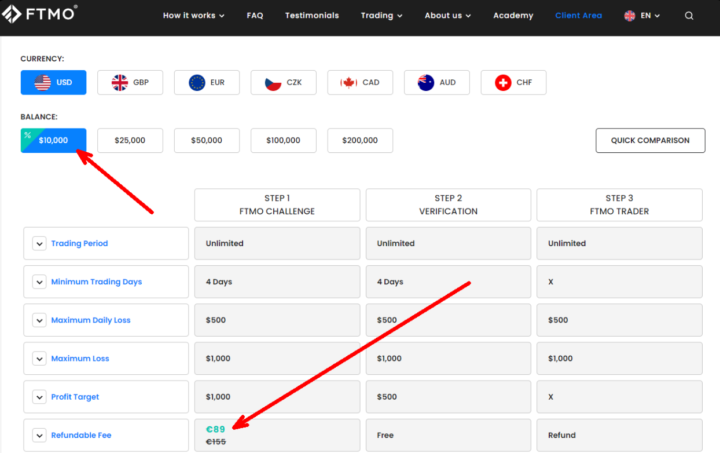The height and width of the screenshot is (453, 720).
Task: Click the Minimum Trading Days link
Action: [96, 282]
